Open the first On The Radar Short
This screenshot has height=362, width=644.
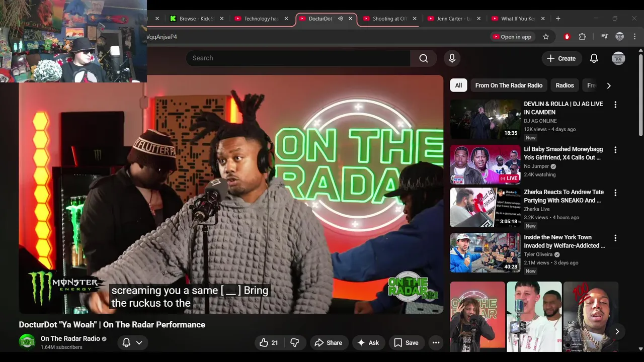[x=477, y=316]
